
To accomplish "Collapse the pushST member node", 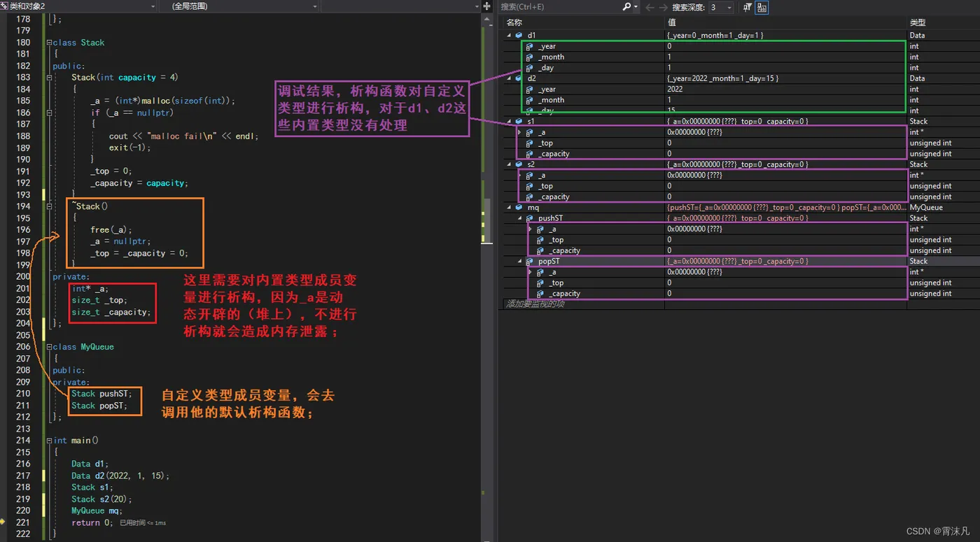I will click(x=520, y=218).
